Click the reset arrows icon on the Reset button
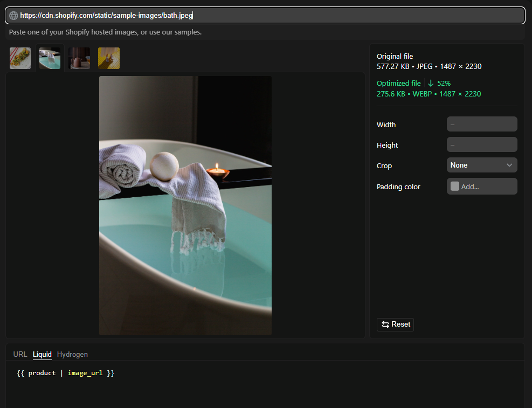 [x=386, y=324]
